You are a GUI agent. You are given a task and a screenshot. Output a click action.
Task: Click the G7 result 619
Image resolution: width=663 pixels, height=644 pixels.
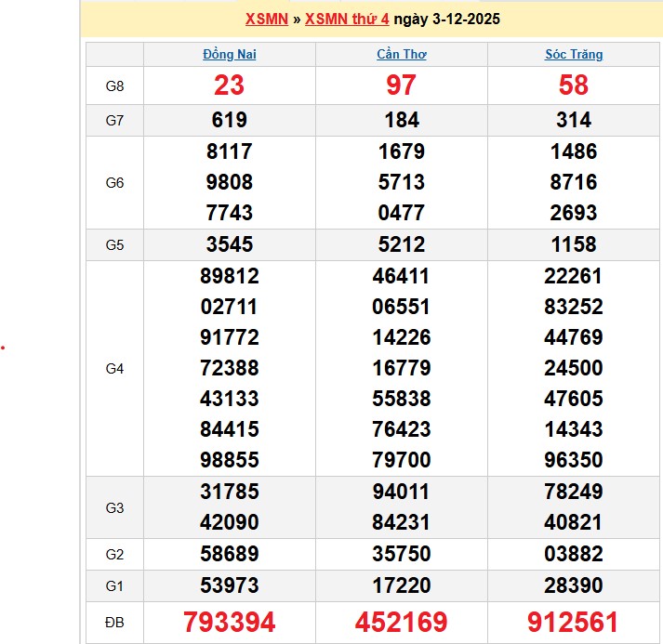coord(230,120)
